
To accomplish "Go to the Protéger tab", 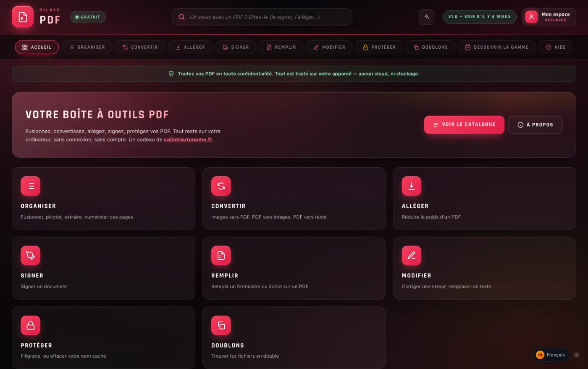I will pos(379,47).
